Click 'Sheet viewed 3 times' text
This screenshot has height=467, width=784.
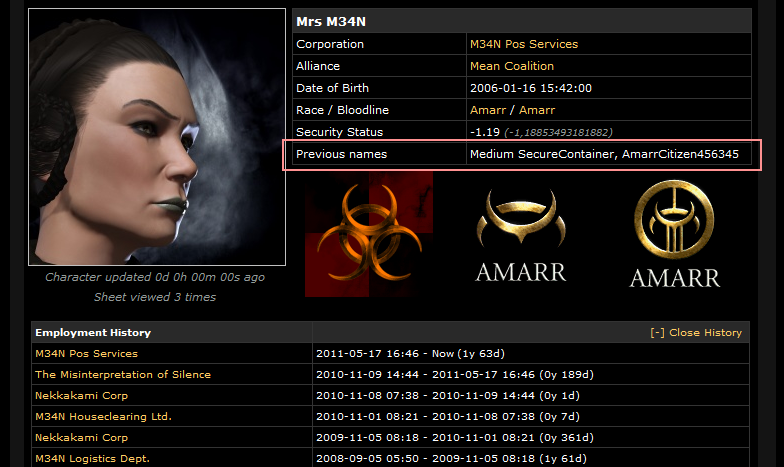point(155,297)
